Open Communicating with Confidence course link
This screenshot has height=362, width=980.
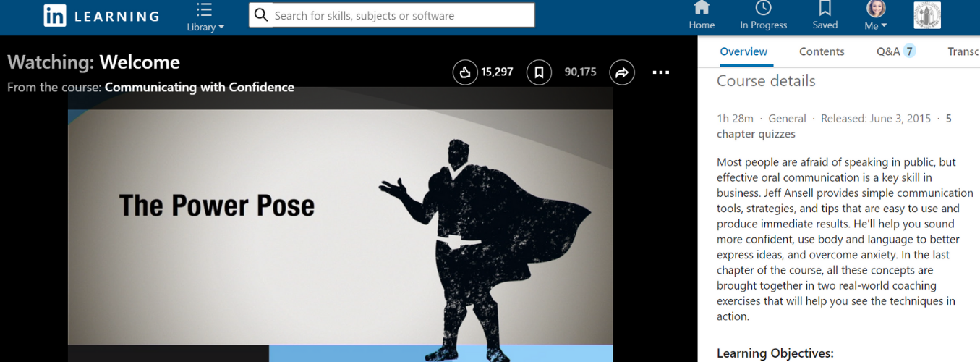coord(200,88)
